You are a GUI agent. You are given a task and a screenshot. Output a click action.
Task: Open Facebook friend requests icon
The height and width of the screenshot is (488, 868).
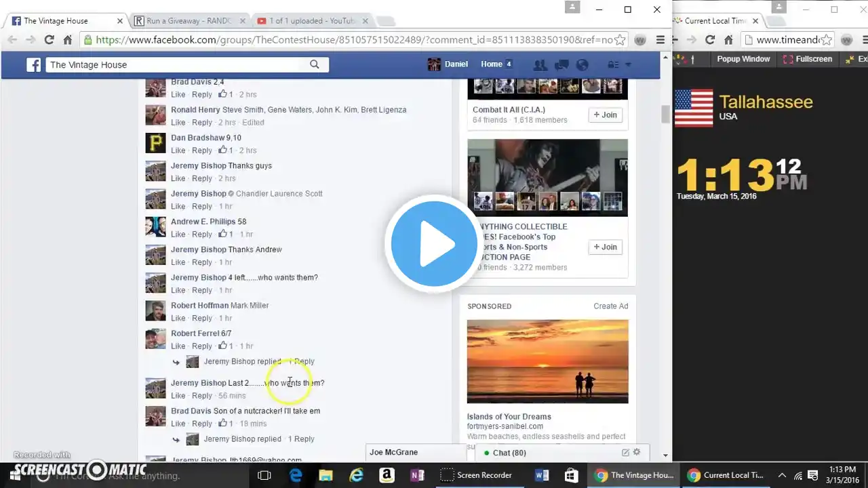tap(540, 65)
